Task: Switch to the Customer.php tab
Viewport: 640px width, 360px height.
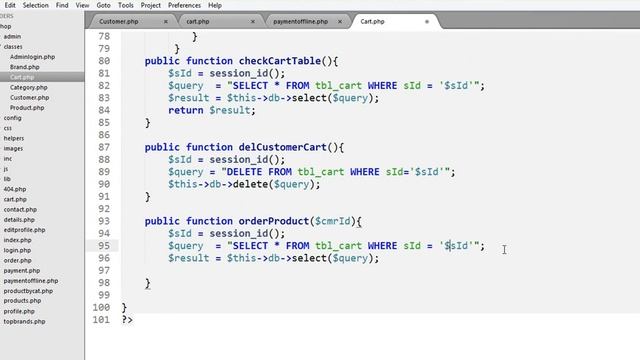Action: (119, 21)
